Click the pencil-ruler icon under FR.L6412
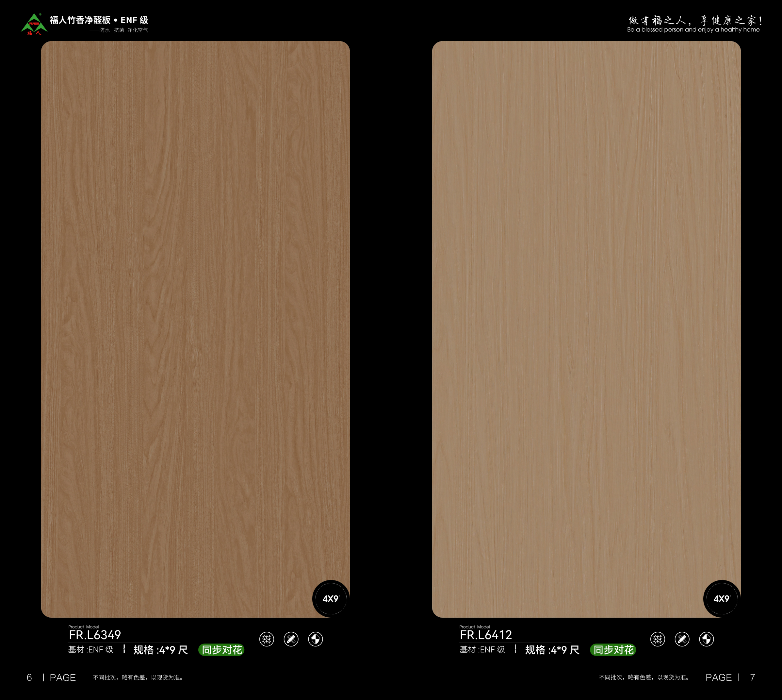 682,639
